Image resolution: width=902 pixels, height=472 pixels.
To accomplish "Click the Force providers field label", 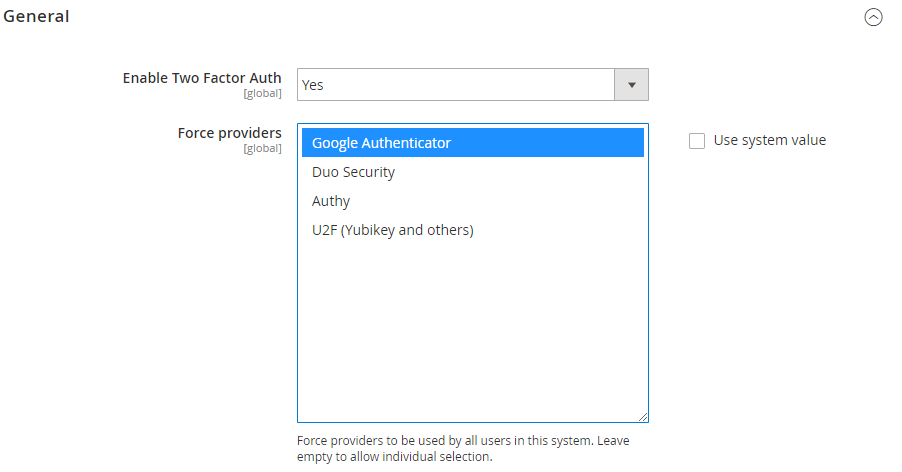I will (230, 133).
